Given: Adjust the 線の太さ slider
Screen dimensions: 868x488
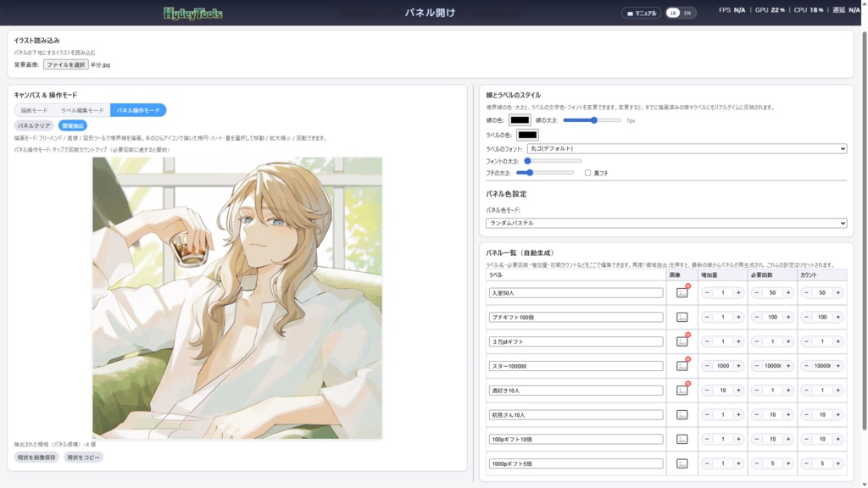Looking at the screenshot, I should click(591, 120).
